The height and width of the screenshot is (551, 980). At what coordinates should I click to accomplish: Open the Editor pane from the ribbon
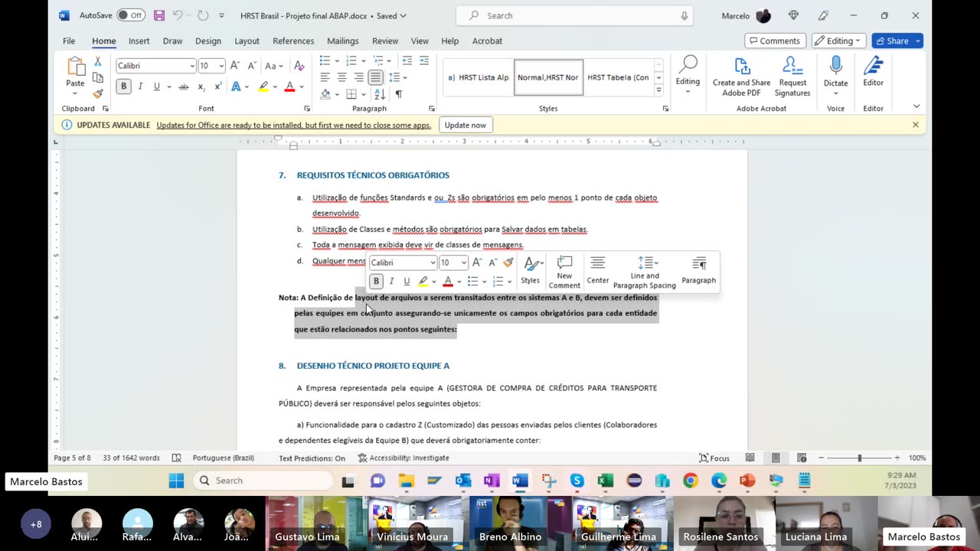click(x=873, y=72)
